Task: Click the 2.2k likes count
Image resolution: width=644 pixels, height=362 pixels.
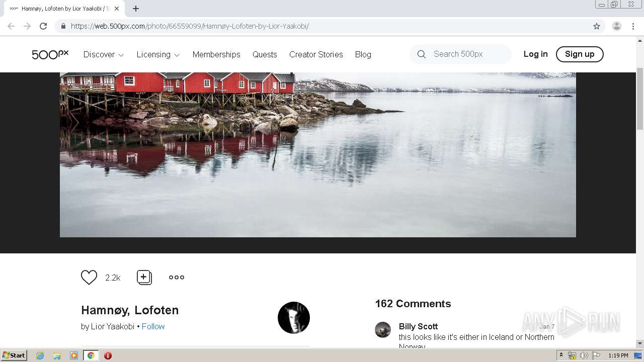Action: pos(113,278)
